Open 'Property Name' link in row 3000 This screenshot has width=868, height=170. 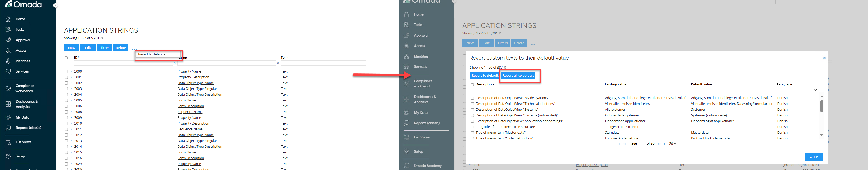click(x=189, y=71)
